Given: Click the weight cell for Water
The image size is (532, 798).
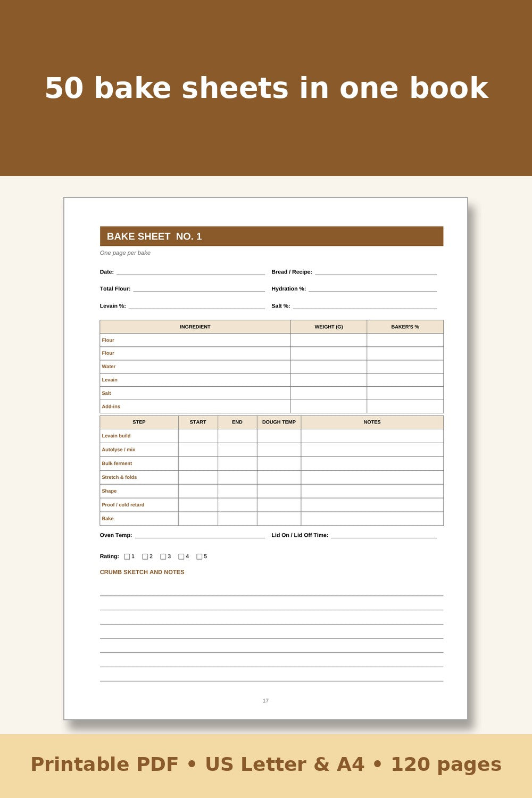Looking at the screenshot, I should (x=329, y=367).
